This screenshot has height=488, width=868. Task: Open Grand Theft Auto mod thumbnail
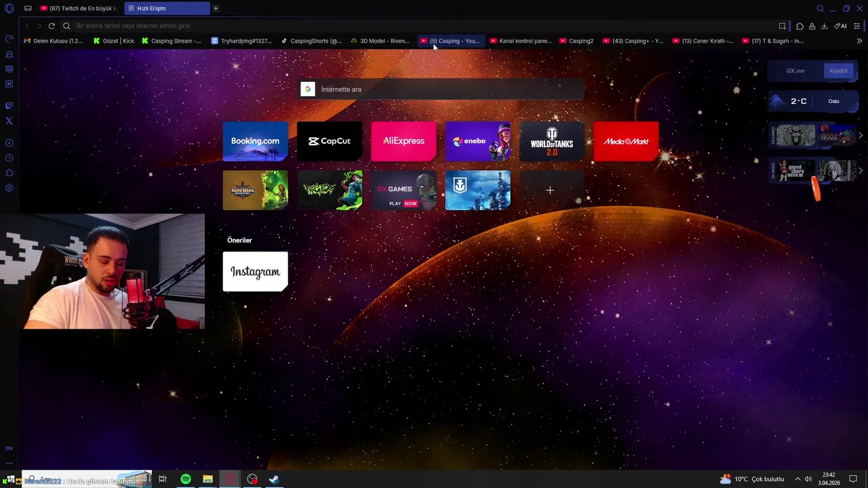point(795,171)
